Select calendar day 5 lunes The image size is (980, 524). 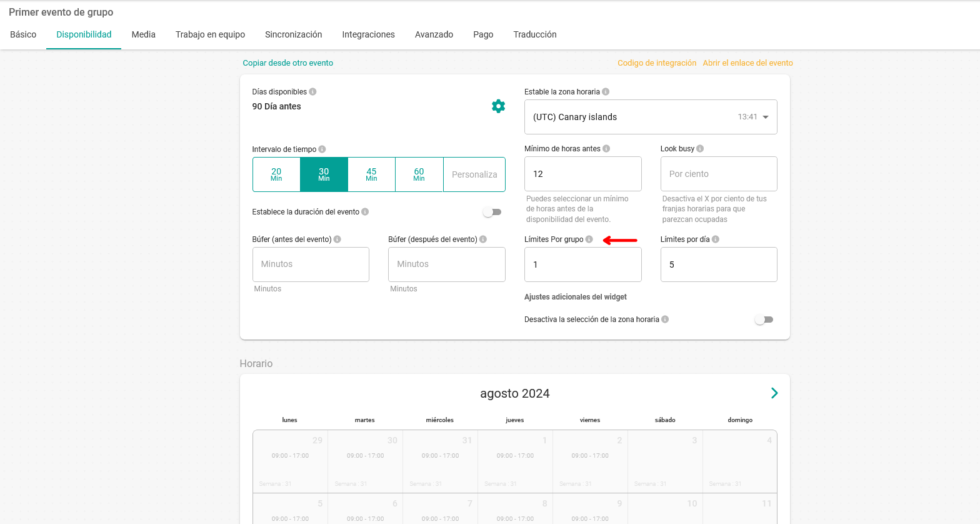click(290, 509)
